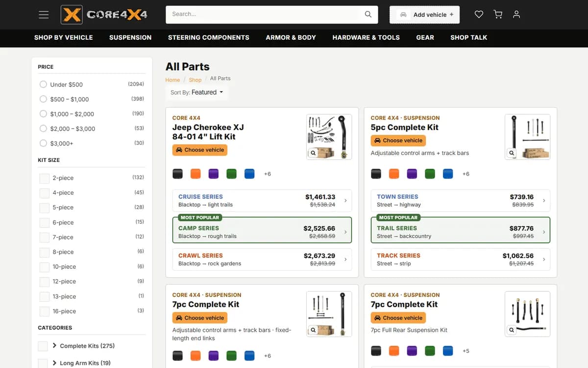This screenshot has height=368, width=588.
Task: Open the 5pc Complete Kit title
Action: [x=405, y=127]
